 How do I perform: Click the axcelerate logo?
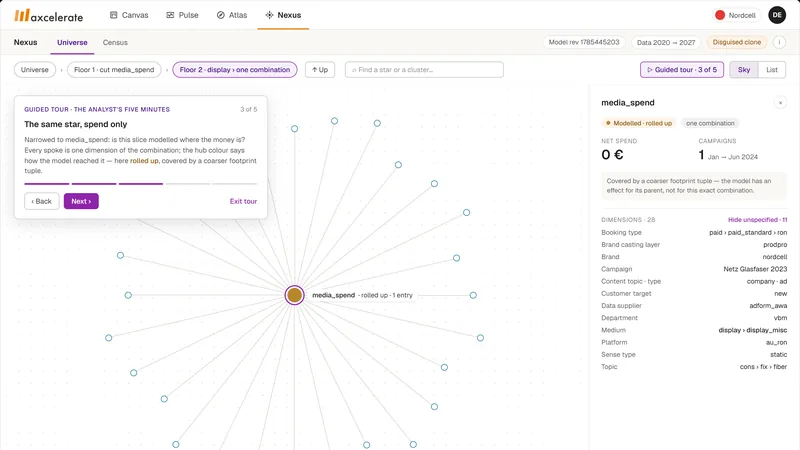click(48, 16)
